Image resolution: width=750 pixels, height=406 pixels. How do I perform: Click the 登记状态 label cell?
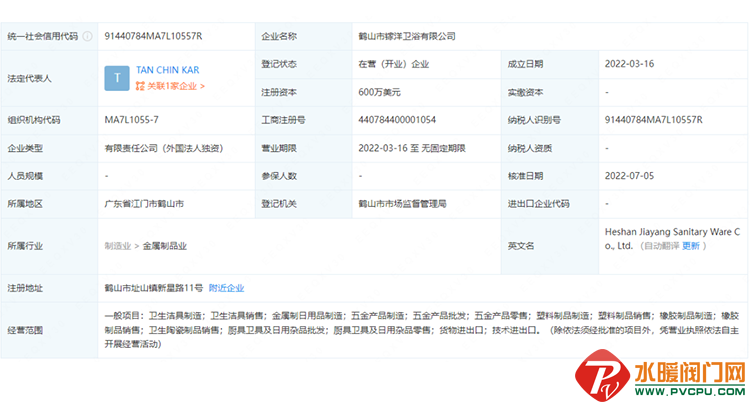pyautogui.click(x=304, y=64)
